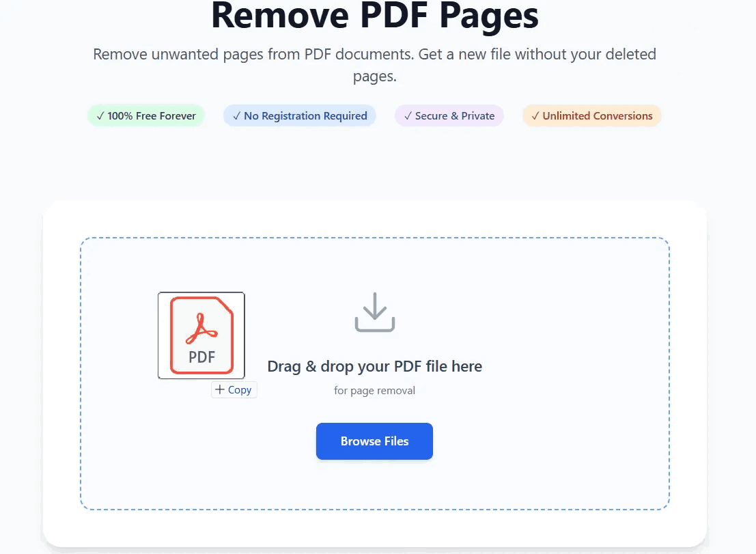Click the Browse Files button
756x554 pixels.
point(374,441)
